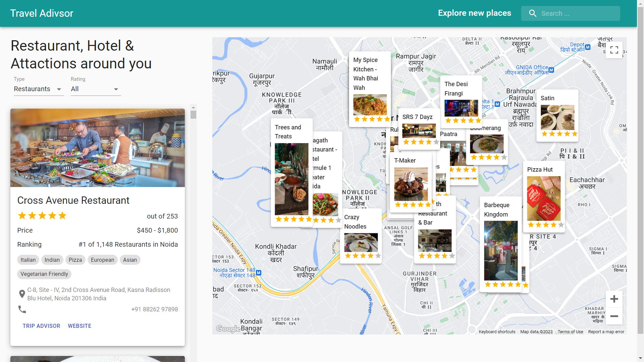Click the location pin icon beside the address
Screen dimensions: 644x362
click(22, 294)
